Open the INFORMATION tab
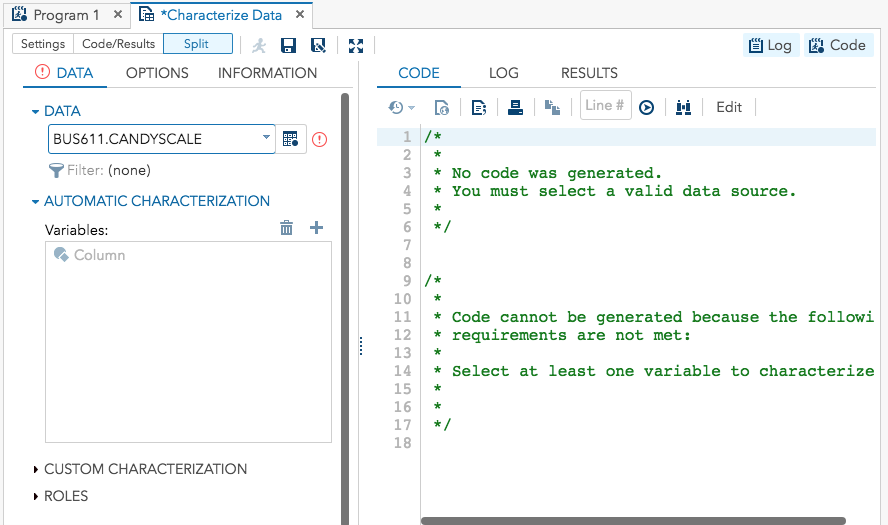 click(267, 73)
